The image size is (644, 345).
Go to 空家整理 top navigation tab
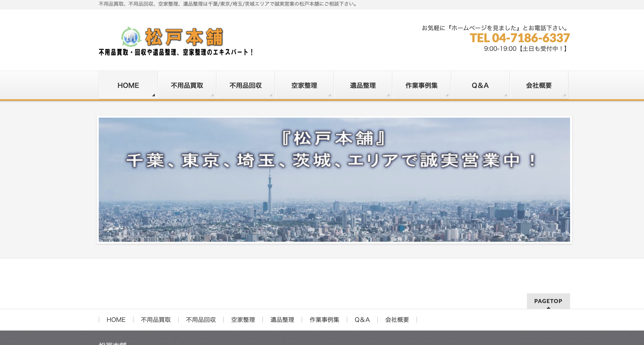click(x=304, y=85)
